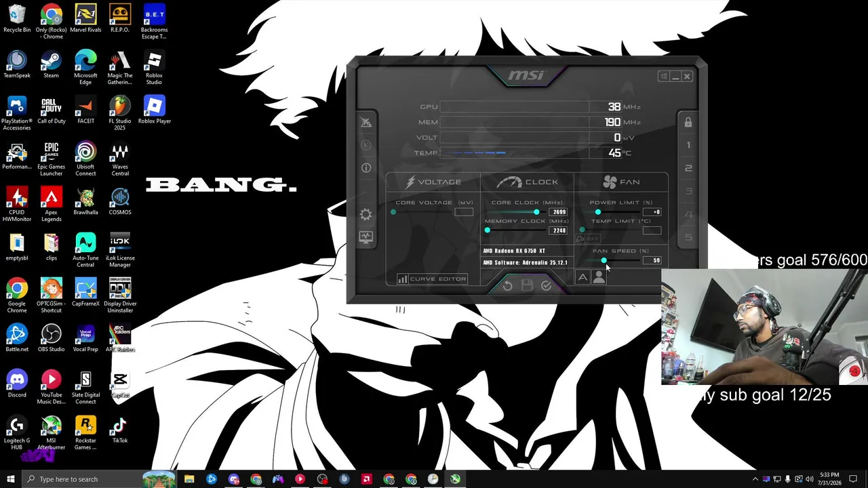Save profile using the floppy disk icon
The width and height of the screenshot is (868, 488).
(x=527, y=286)
